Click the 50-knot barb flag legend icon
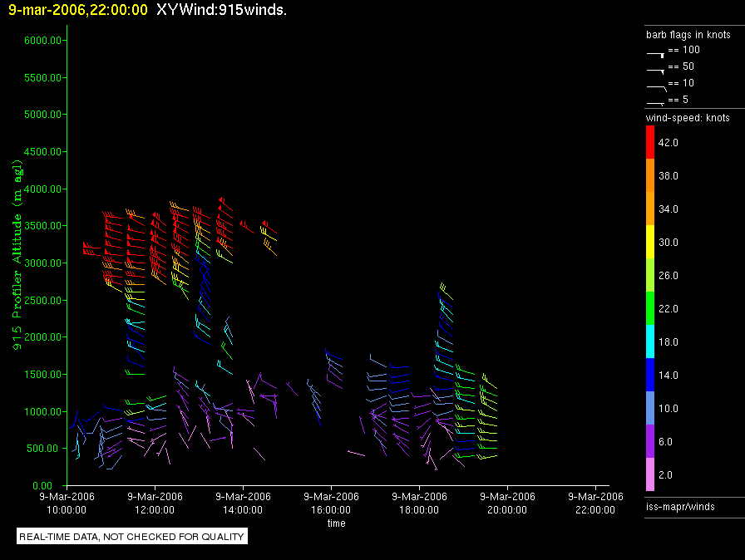 point(656,69)
